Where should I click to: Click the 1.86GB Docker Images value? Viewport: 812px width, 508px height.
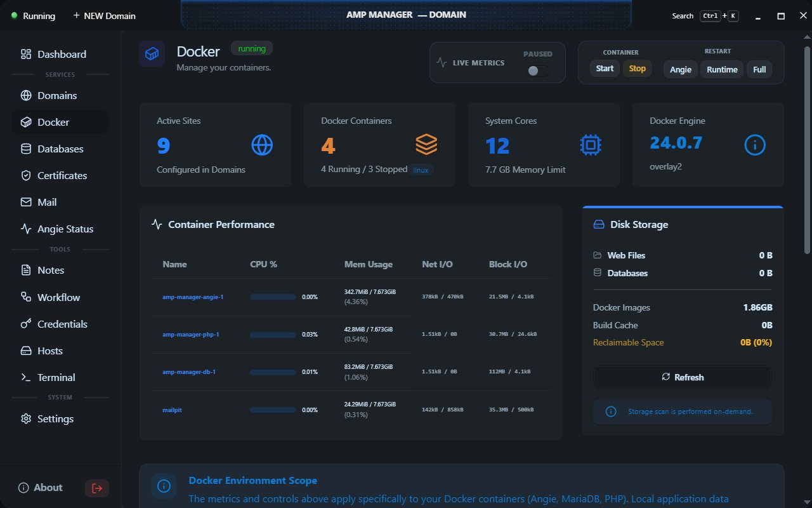coord(758,307)
